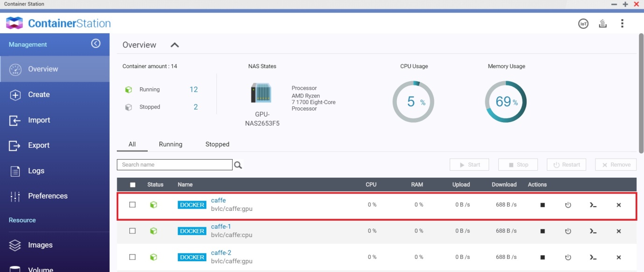Open the three-dot more options menu
The image size is (644, 272).
(x=622, y=24)
